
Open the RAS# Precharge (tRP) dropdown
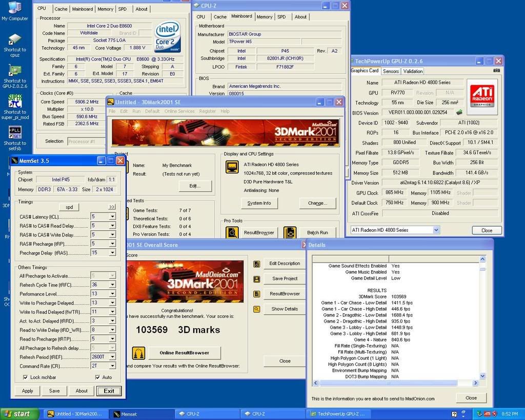coord(112,244)
